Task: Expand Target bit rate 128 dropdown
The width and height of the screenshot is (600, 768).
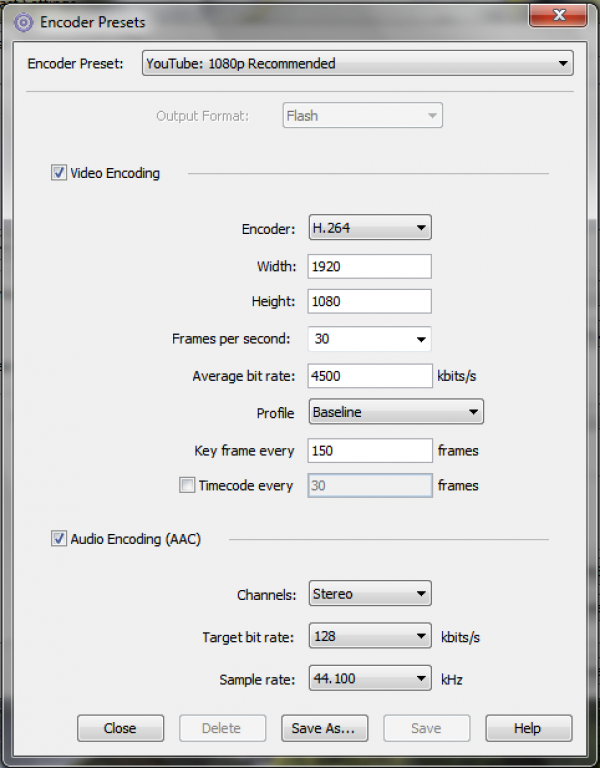Action: click(370, 636)
